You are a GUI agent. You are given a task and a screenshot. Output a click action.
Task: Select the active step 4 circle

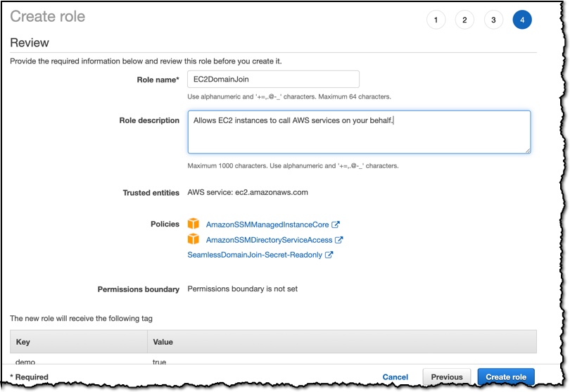tap(522, 20)
